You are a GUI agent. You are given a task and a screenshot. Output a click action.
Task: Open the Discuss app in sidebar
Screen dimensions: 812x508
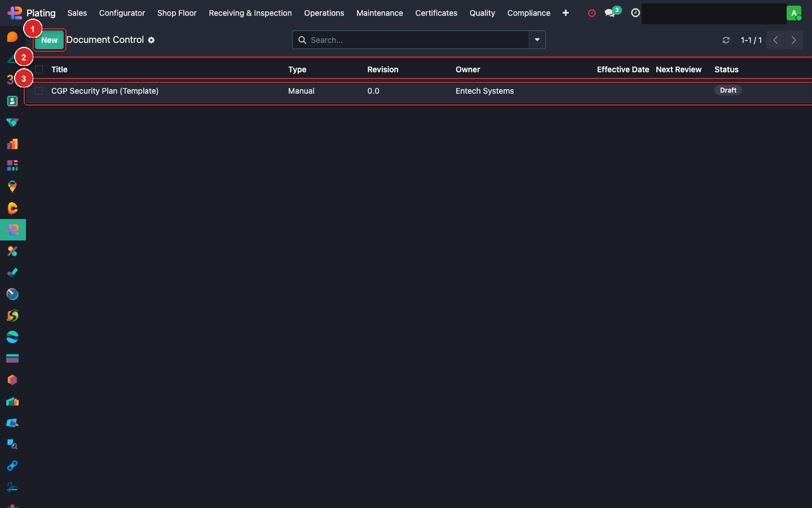12,37
